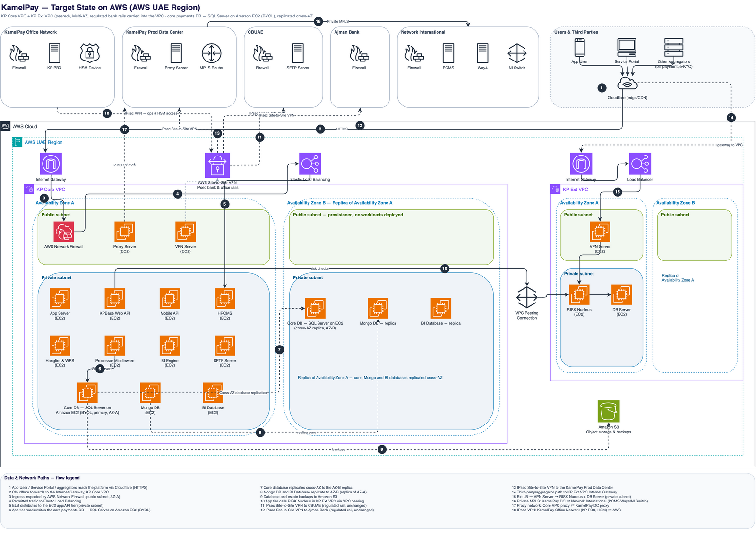Select the Cloudflare edge/CDN cloud icon
This screenshot has height=545, width=756.
point(627,84)
